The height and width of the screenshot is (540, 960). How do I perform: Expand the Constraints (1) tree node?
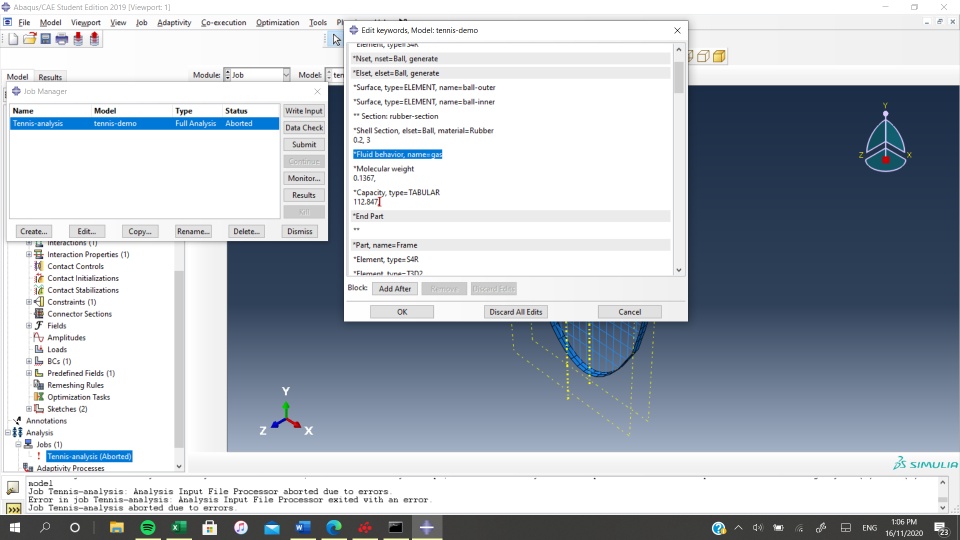coord(29,302)
